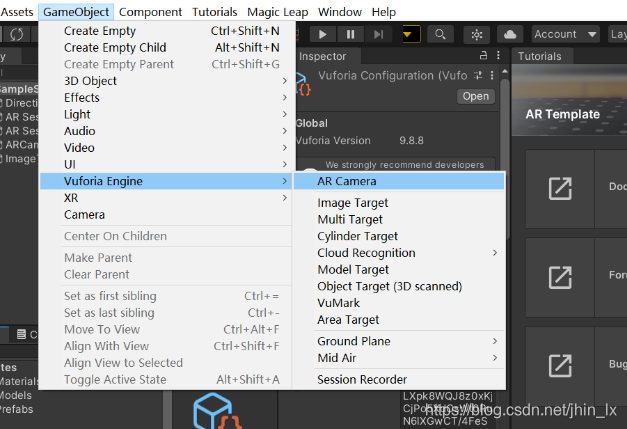Open the Tutorials menu

coord(214,12)
